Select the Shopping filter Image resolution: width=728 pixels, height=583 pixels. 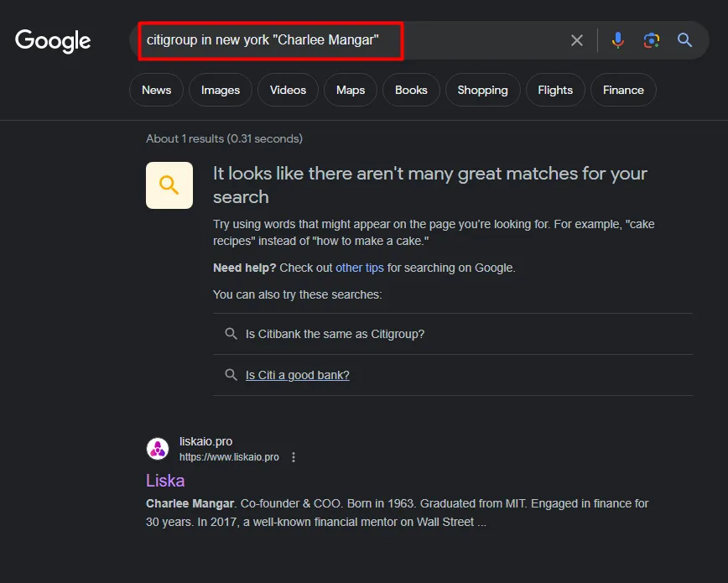[482, 90]
